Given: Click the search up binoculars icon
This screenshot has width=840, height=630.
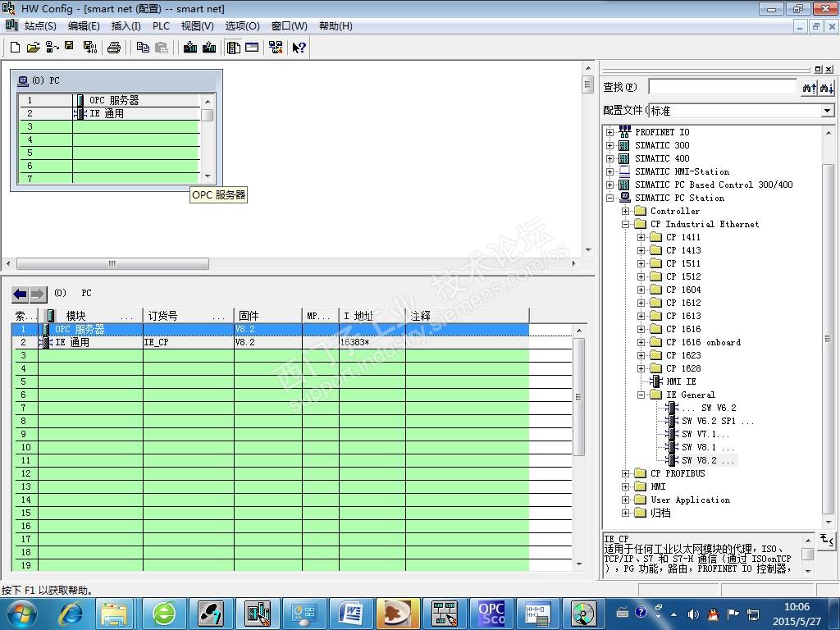Looking at the screenshot, I should [x=809, y=87].
